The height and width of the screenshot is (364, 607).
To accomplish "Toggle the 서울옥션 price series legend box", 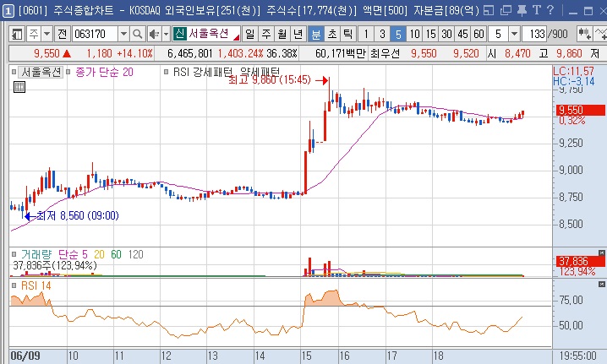I will (x=14, y=72).
